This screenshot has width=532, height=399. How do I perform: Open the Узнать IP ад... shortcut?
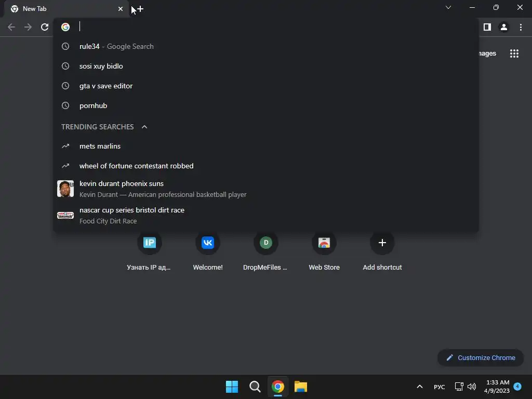tap(149, 252)
